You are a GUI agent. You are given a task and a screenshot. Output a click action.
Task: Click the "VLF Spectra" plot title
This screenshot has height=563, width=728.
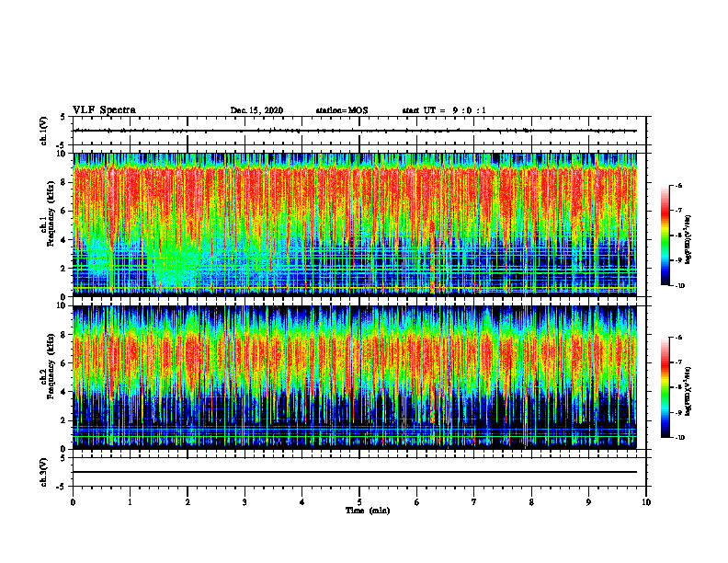pos(105,110)
